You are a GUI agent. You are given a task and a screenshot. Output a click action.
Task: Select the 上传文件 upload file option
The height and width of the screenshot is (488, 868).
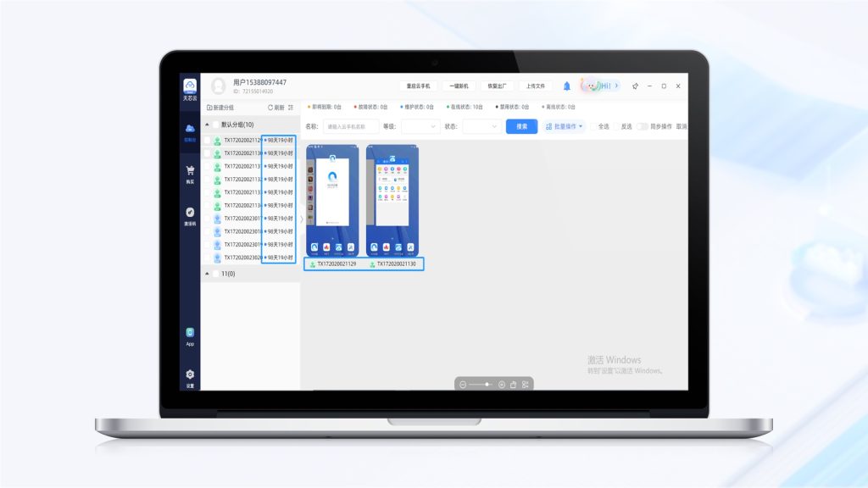point(535,86)
